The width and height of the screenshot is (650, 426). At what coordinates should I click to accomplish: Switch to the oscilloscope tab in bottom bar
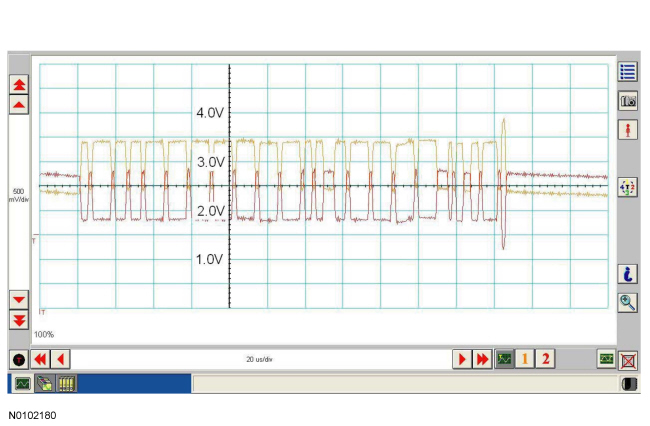tap(21, 383)
